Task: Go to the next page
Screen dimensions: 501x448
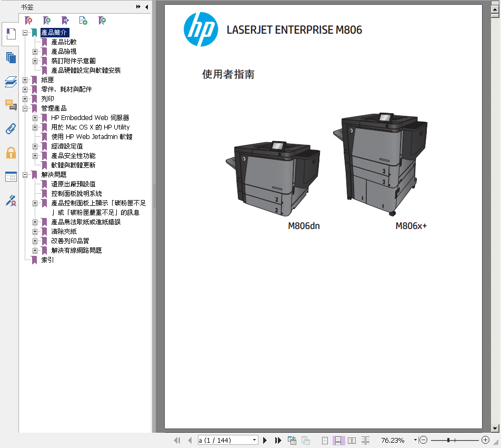Action: coord(265,440)
